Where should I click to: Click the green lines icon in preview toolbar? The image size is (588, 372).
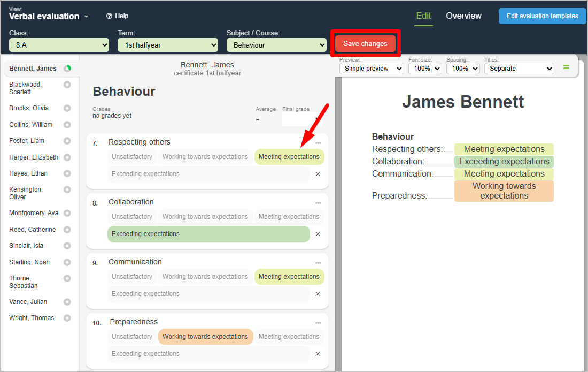(x=566, y=68)
